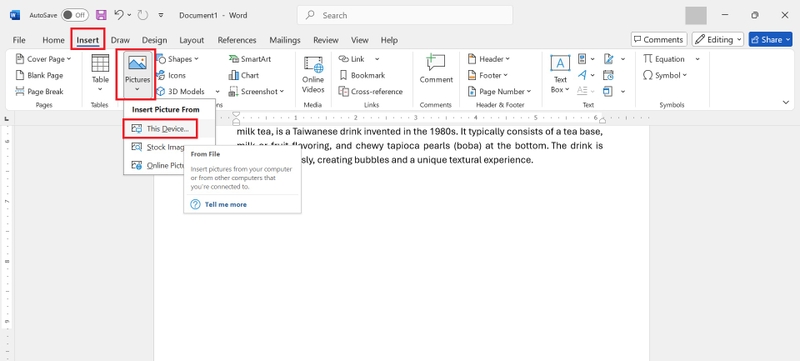Insert a Page Break
The image size is (800, 361).
tap(39, 92)
